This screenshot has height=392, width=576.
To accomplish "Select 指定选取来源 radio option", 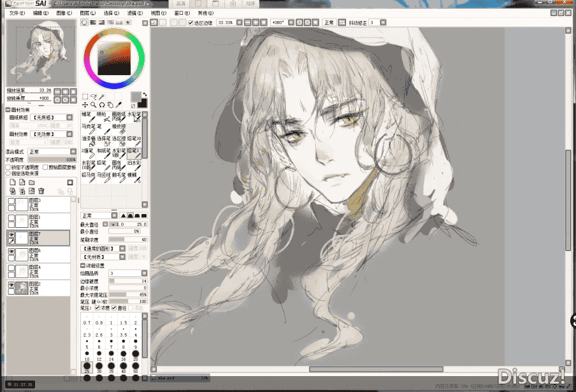I will point(8,173).
